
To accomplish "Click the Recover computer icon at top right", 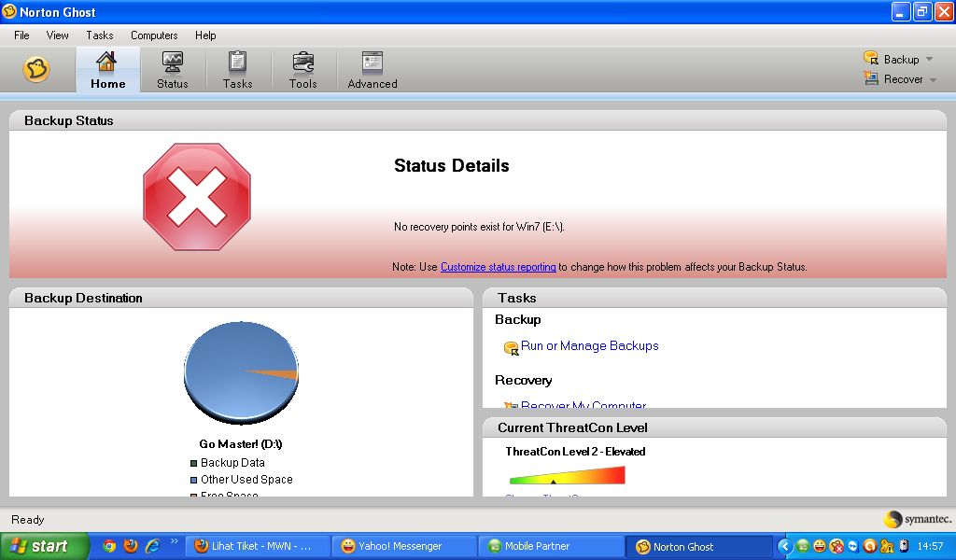I will [871, 78].
